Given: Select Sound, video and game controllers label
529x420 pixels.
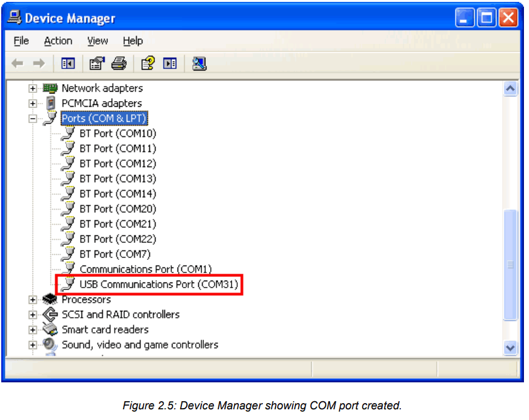Looking at the screenshot, I should tap(140, 345).
